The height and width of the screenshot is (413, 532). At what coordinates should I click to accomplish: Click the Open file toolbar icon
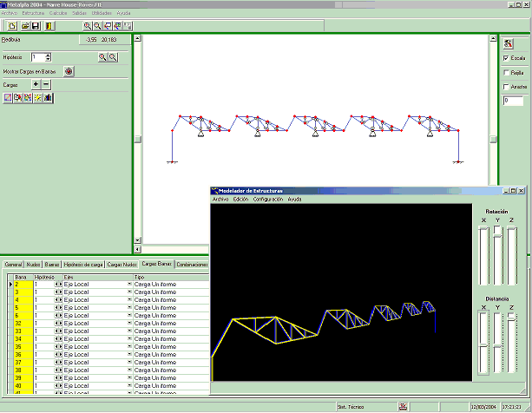click(x=24, y=26)
